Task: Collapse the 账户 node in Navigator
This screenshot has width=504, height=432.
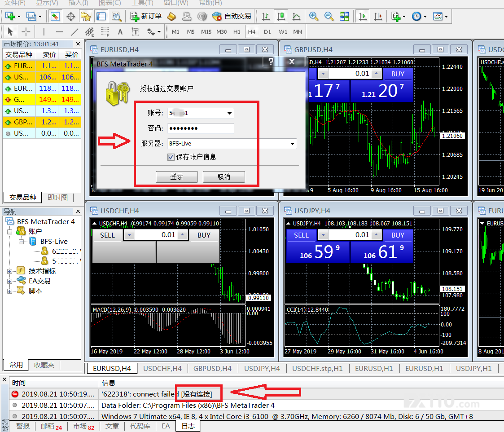Action: pos(9,232)
